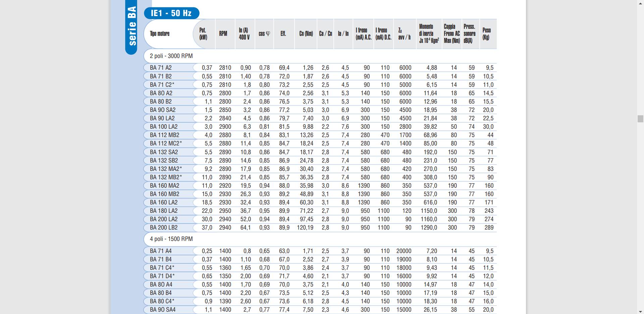Click the 6,18 torque value for BA 80 C4*

click(308, 301)
